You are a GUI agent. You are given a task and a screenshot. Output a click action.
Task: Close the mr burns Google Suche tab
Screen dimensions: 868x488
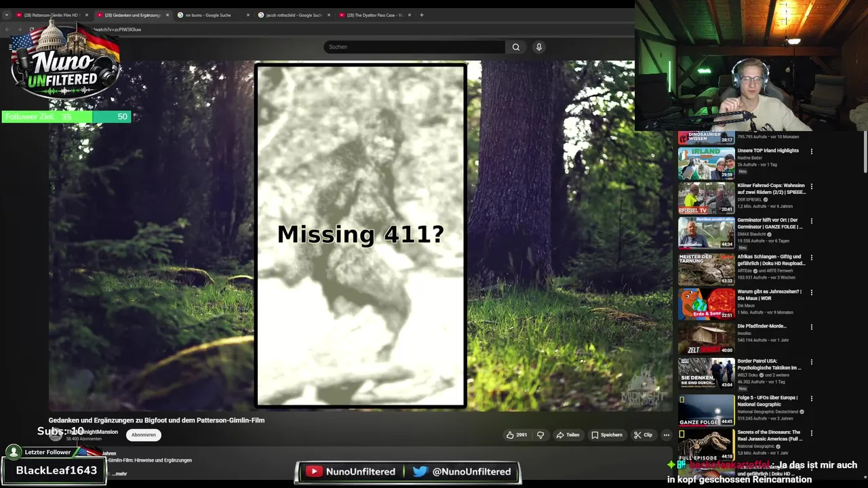248,15
